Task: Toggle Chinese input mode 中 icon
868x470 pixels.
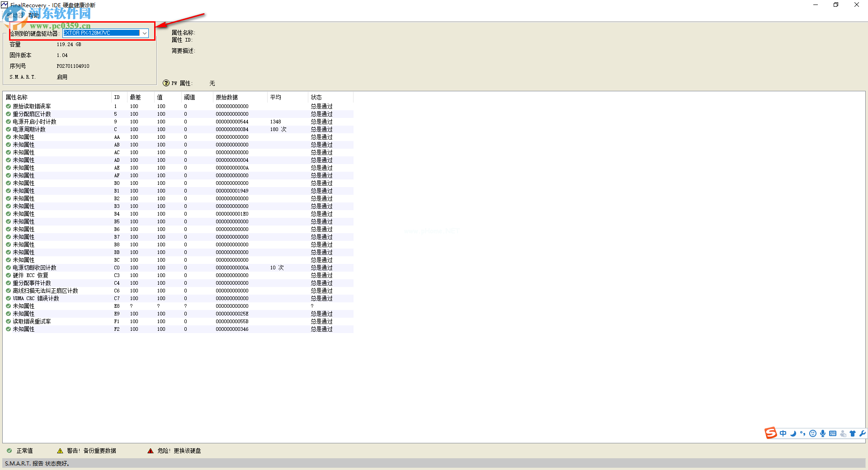Action: [783, 433]
